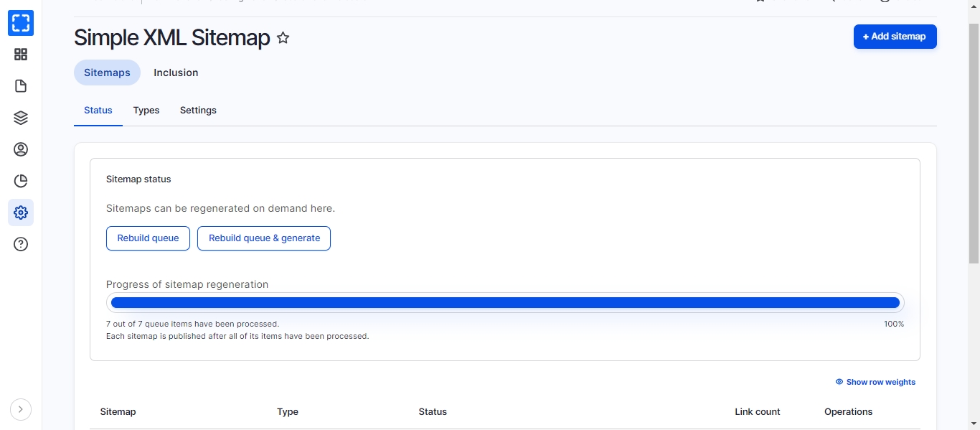Click the sitemap regeneration progress bar
The width and height of the screenshot is (980, 430).
coord(505,303)
